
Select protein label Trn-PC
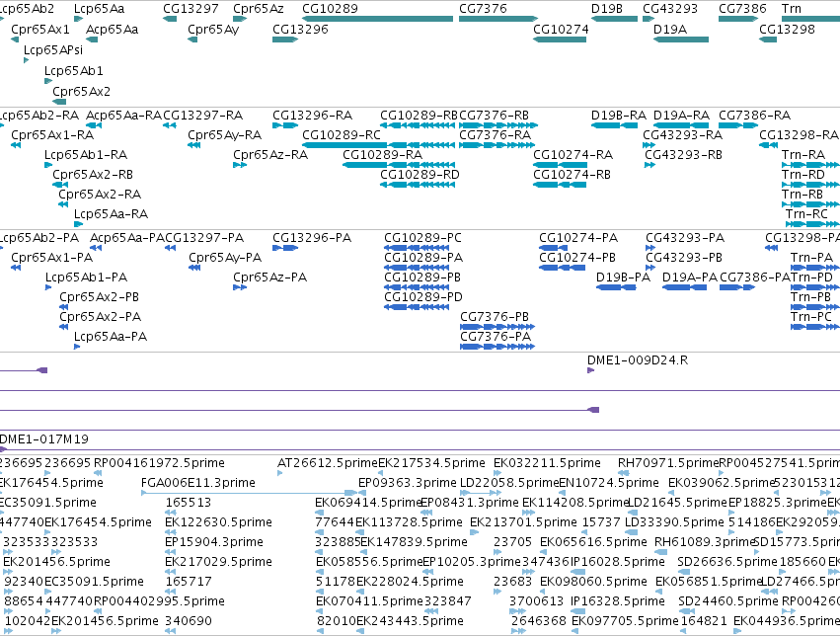coord(811,317)
